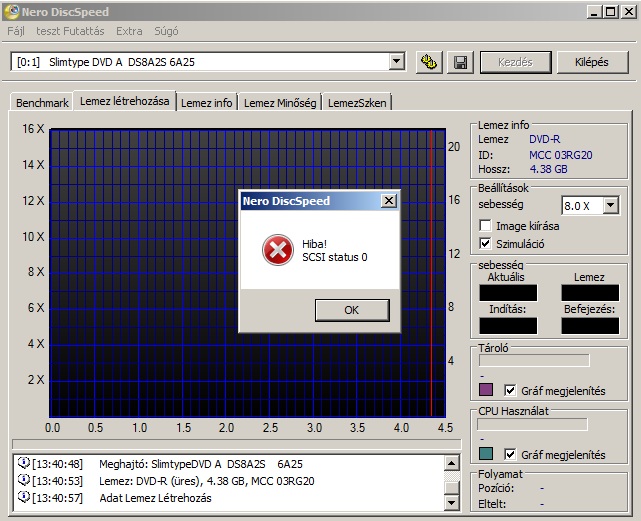Open the Fájl menu
This screenshot has height=521, width=641.
[16, 31]
